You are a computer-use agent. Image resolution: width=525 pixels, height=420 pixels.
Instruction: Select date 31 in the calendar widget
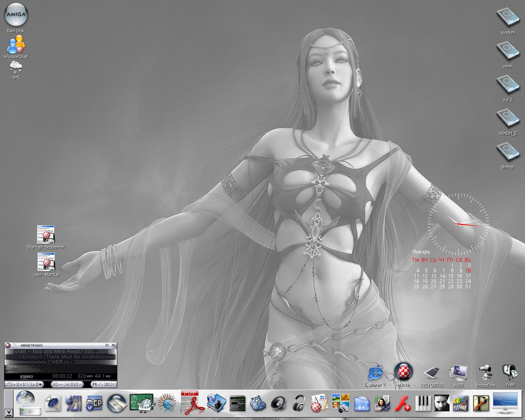point(468,287)
